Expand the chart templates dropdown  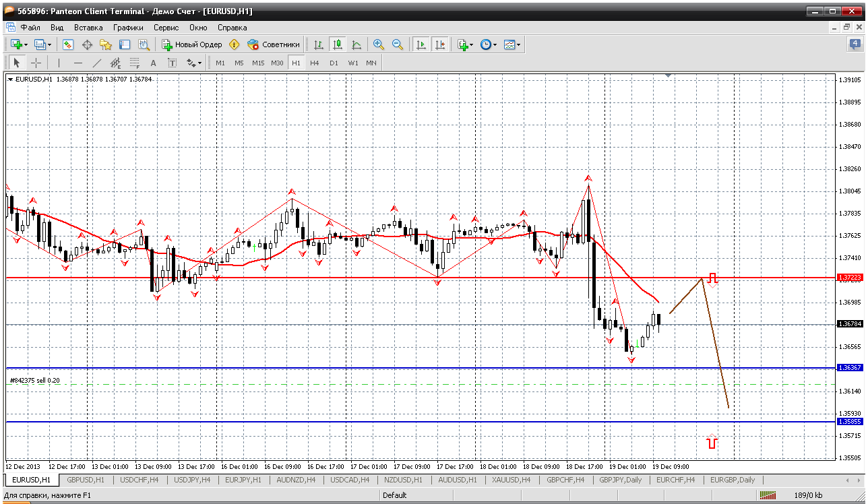[x=519, y=44]
